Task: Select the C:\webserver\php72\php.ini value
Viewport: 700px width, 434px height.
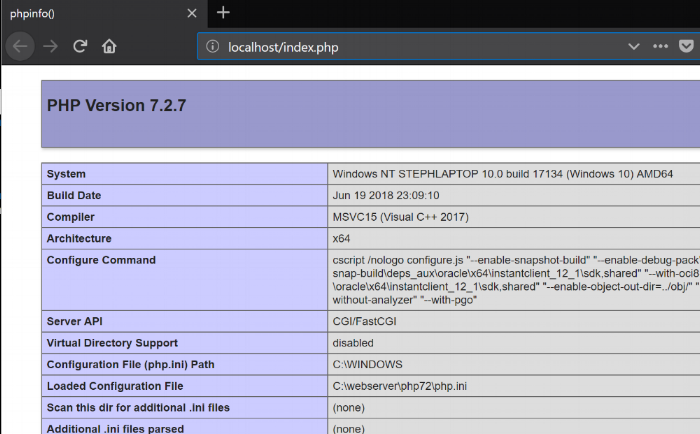Action: tap(400, 386)
